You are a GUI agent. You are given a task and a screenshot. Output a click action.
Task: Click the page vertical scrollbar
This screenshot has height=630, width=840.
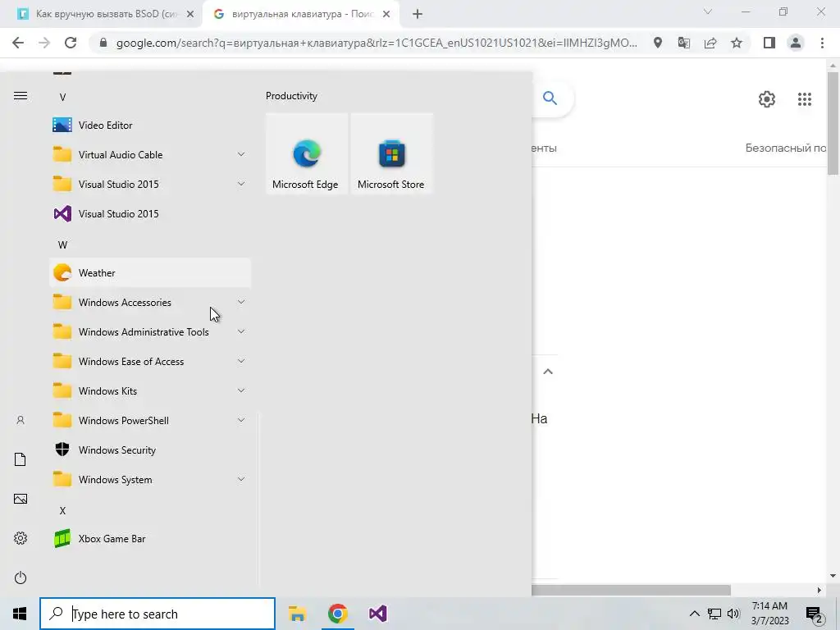833,123
